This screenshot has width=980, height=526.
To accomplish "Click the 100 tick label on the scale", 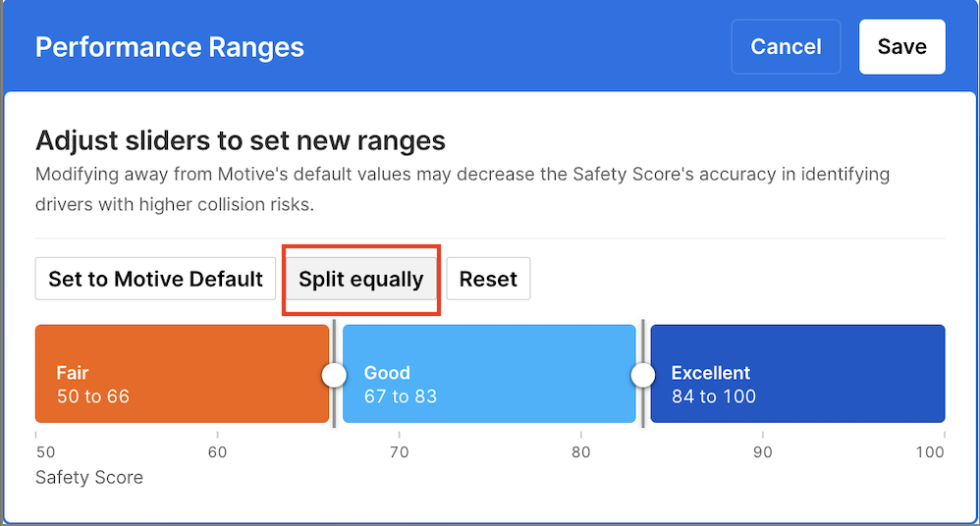I will (x=929, y=452).
